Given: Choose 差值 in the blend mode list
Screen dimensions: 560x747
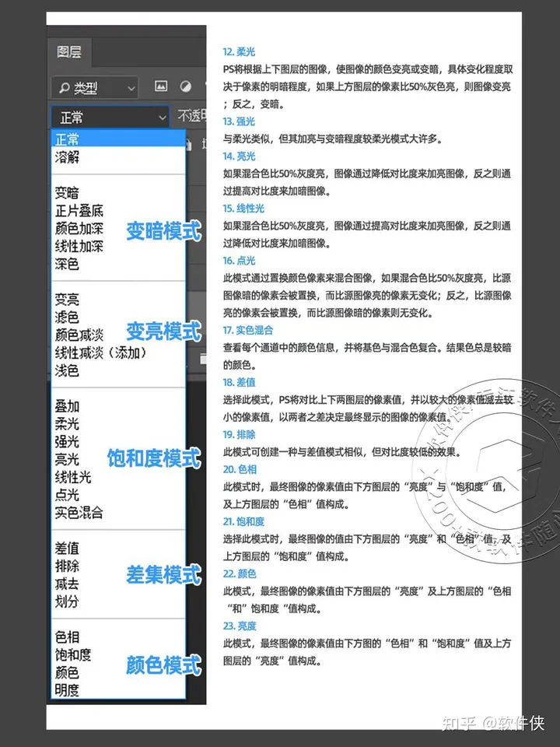Looking at the screenshot, I should pyautogui.click(x=67, y=549).
